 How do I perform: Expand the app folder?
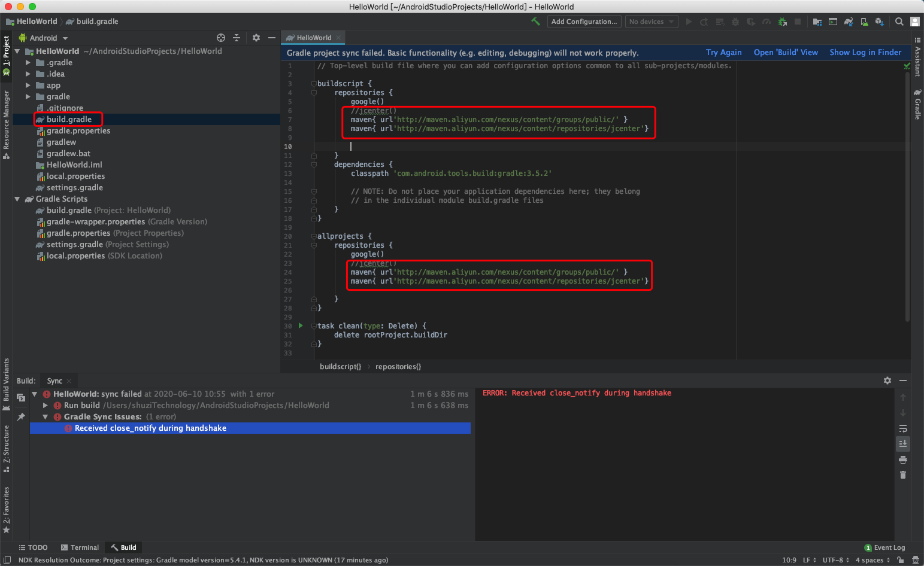coord(28,86)
